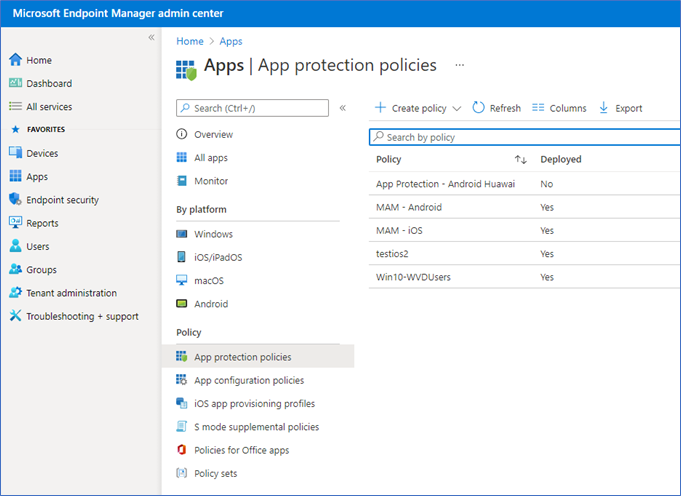Click the Dashboard label in sidebar

49,83
